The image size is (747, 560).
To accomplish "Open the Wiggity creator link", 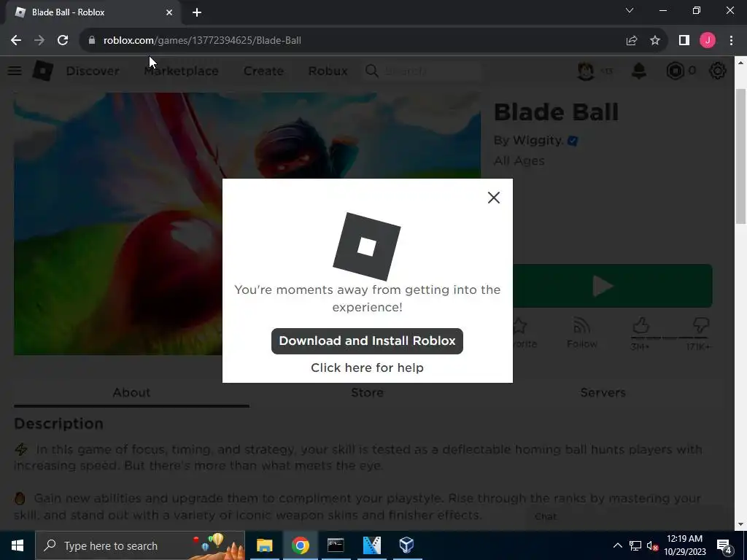I will [x=538, y=141].
